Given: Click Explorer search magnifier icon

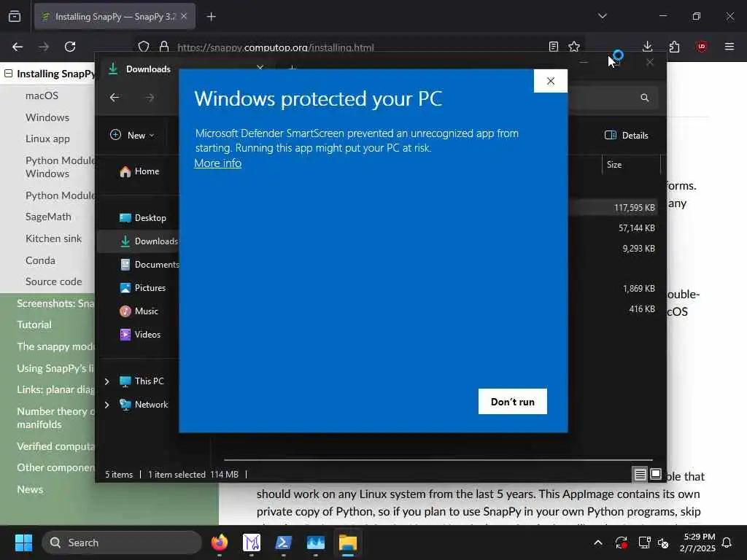Looking at the screenshot, I should (645, 98).
